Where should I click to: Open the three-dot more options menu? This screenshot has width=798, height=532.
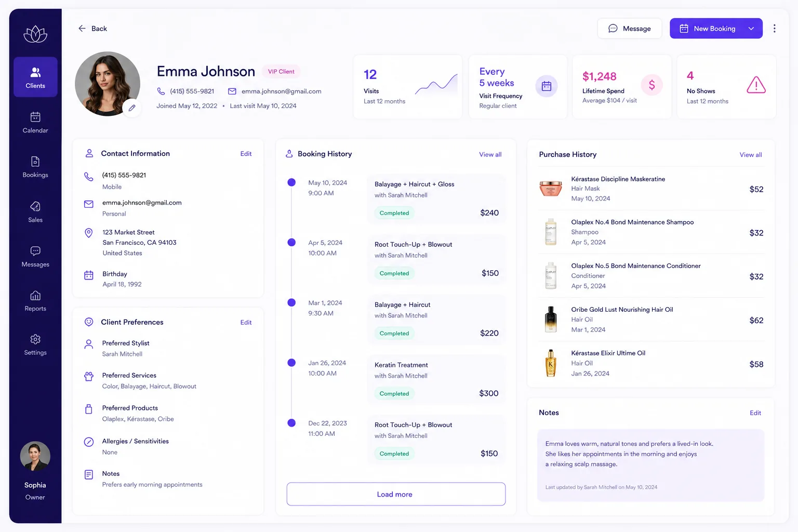774,29
